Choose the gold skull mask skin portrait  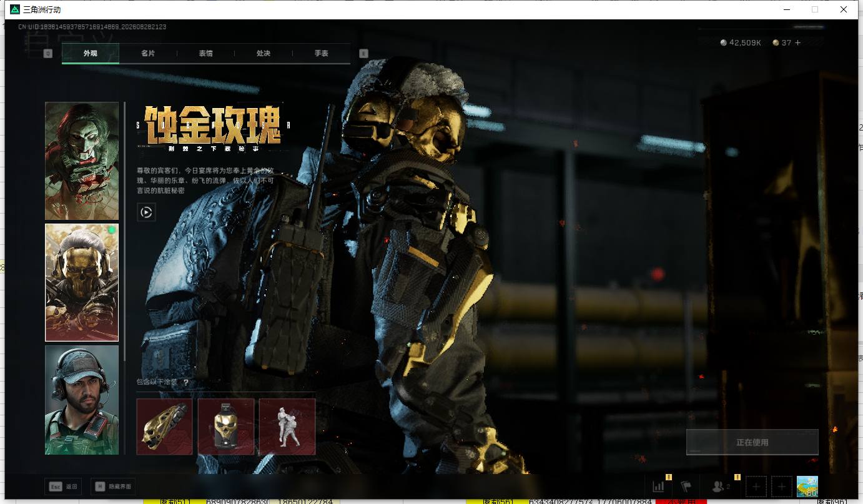coord(82,282)
